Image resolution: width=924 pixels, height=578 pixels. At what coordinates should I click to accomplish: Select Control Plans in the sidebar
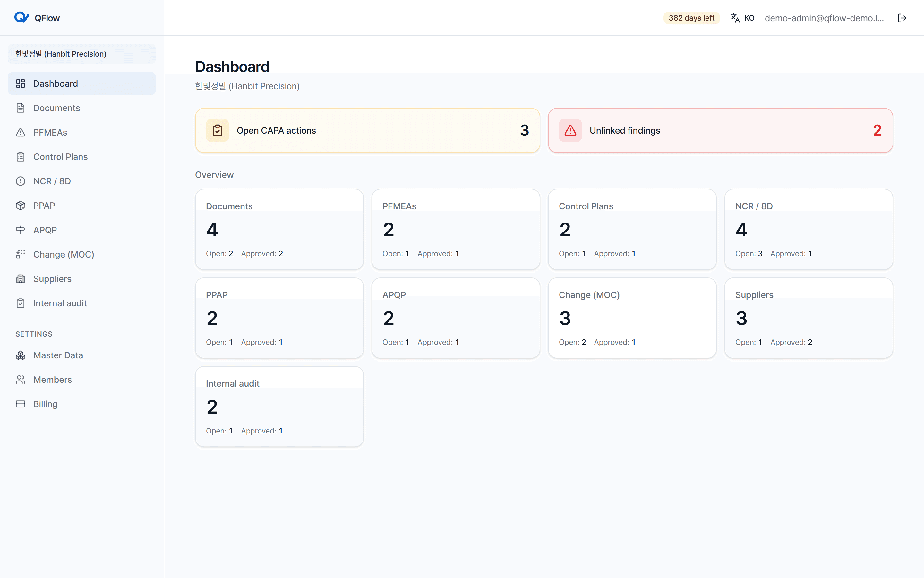82,157
